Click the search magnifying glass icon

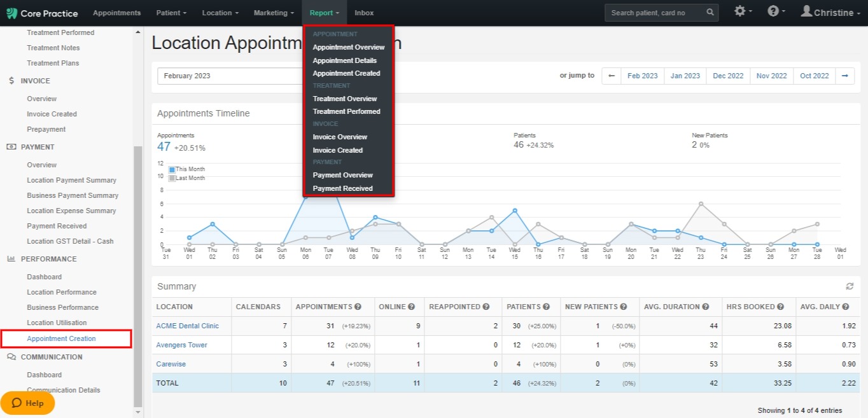click(710, 12)
